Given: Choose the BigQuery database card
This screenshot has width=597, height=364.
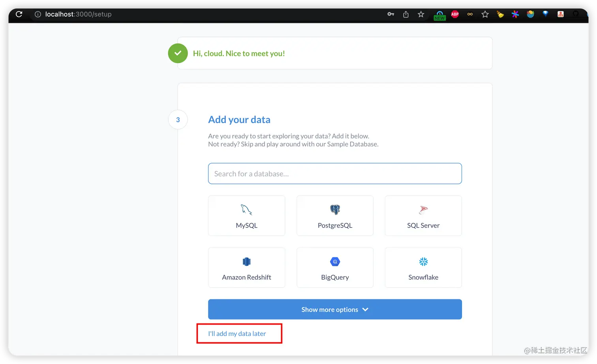Looking at the screenshot, I should tap(335, 267).
